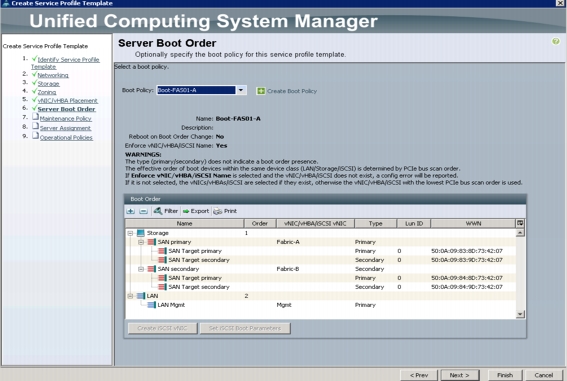567x381 pixels.
Task: Click the table scrollbar down arrow
Action: pyautogui.click(x=520, y=314)
